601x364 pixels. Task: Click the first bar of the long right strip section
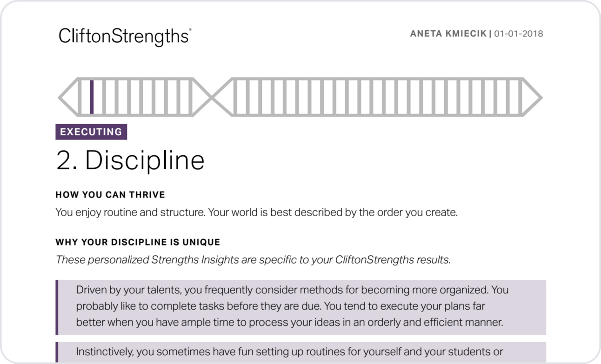click(x=234, y=97)
